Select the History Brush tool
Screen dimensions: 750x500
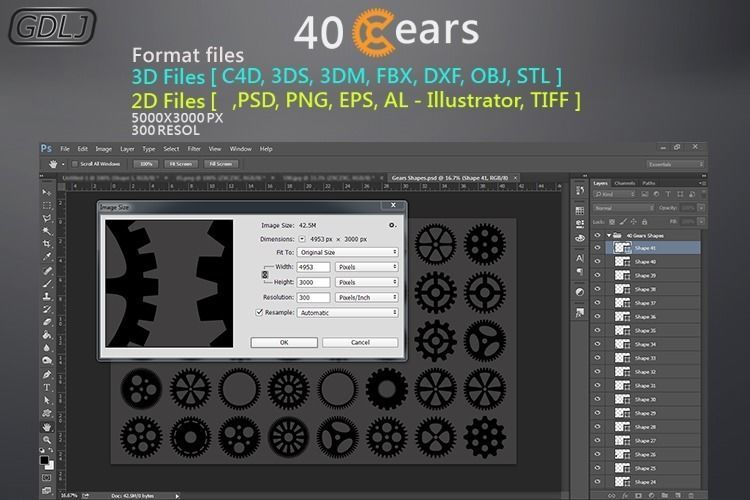[47, 310]
